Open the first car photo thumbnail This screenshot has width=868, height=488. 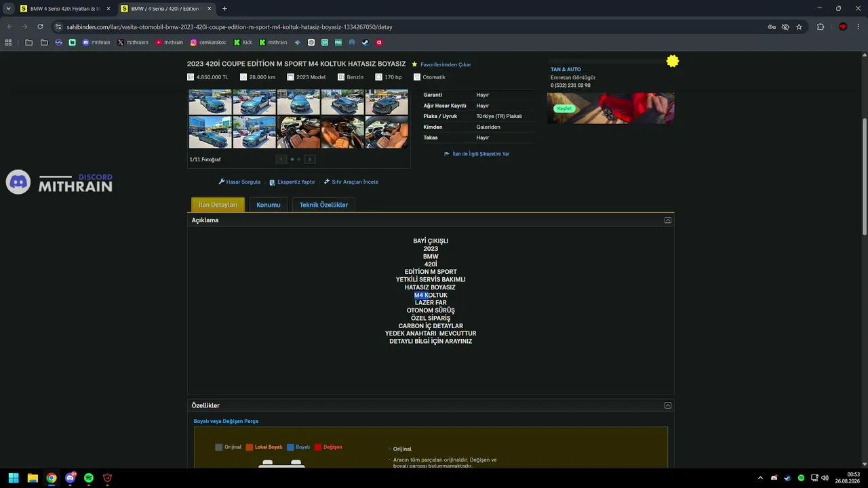(x=210, y=102)
